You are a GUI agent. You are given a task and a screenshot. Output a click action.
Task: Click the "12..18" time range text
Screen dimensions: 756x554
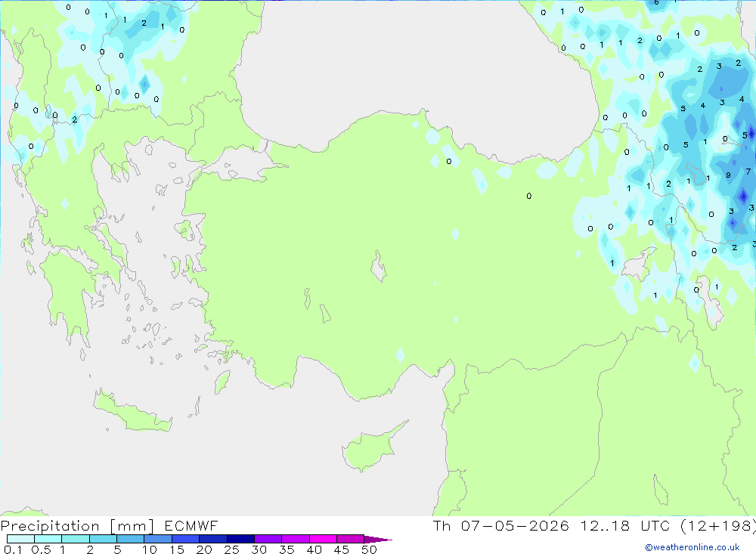pyautogui.click(x=605, y=525)
